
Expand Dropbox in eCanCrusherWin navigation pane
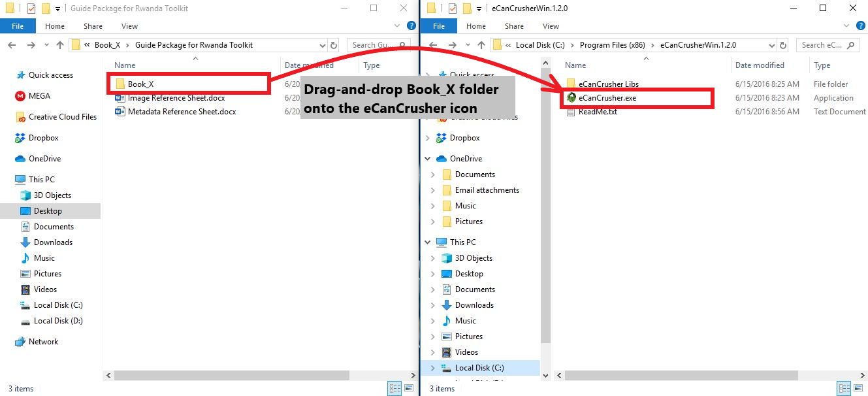(428, 138)
